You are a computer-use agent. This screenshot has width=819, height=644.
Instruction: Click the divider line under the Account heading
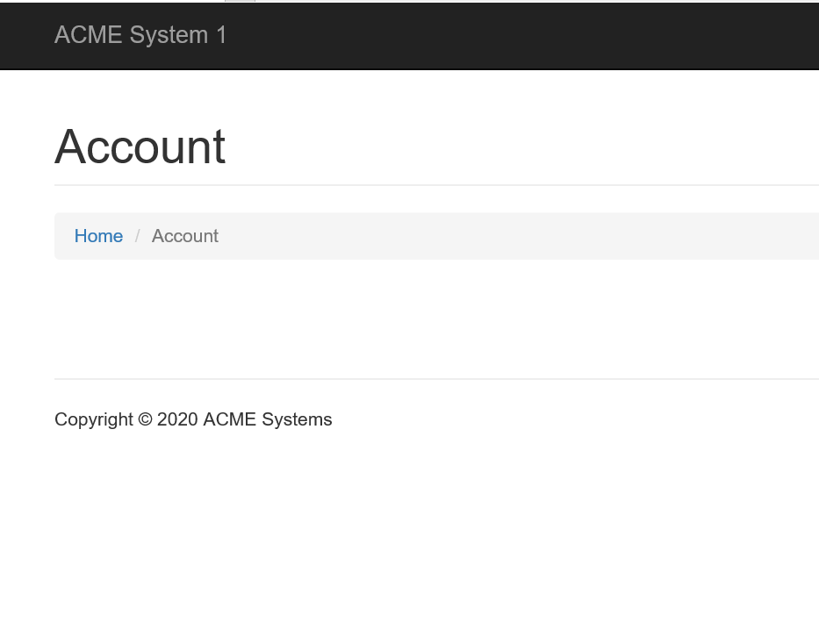[x=439, y=185]
